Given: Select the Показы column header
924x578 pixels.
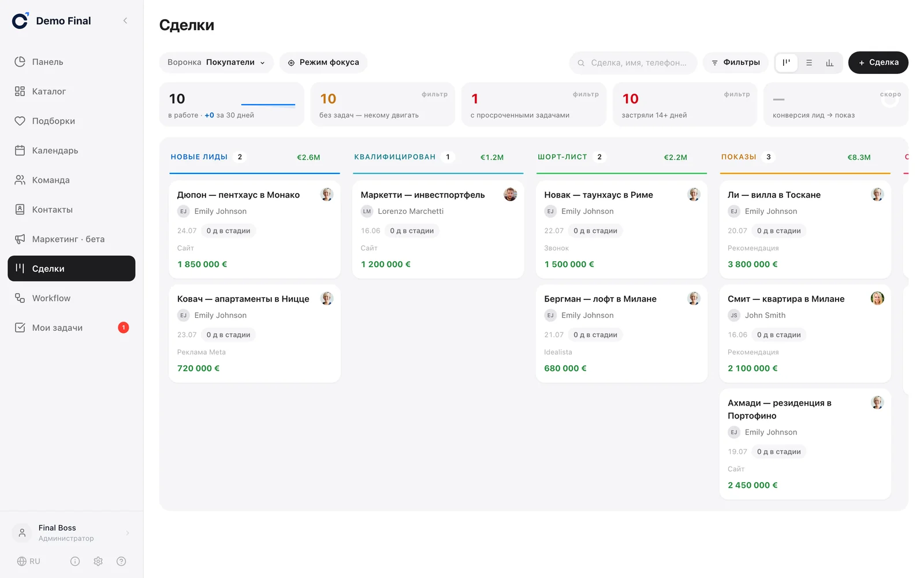Looking at the screenshot, I should 805,157.
